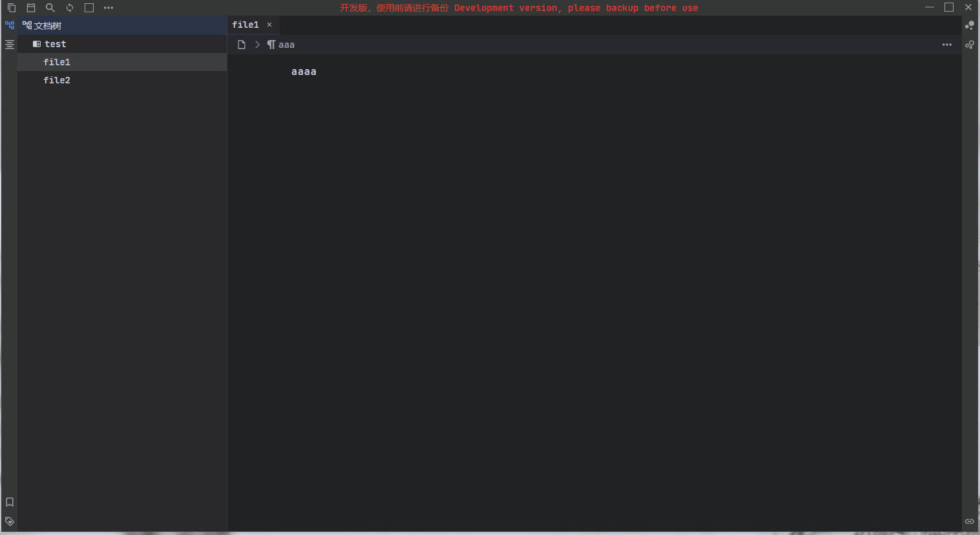The height and width of the screenshot is (535, 980).
Task: Select the calendar icon in the toolbar
Action: 30,7
